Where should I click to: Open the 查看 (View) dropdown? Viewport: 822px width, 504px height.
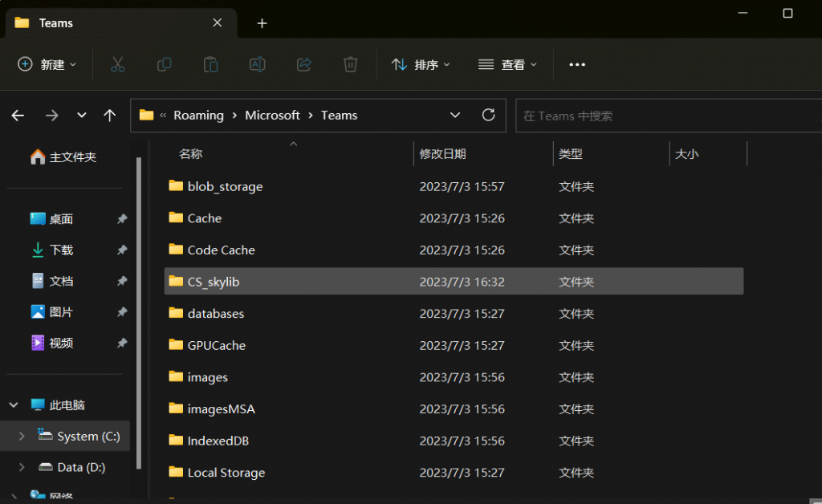coord(507,64)
